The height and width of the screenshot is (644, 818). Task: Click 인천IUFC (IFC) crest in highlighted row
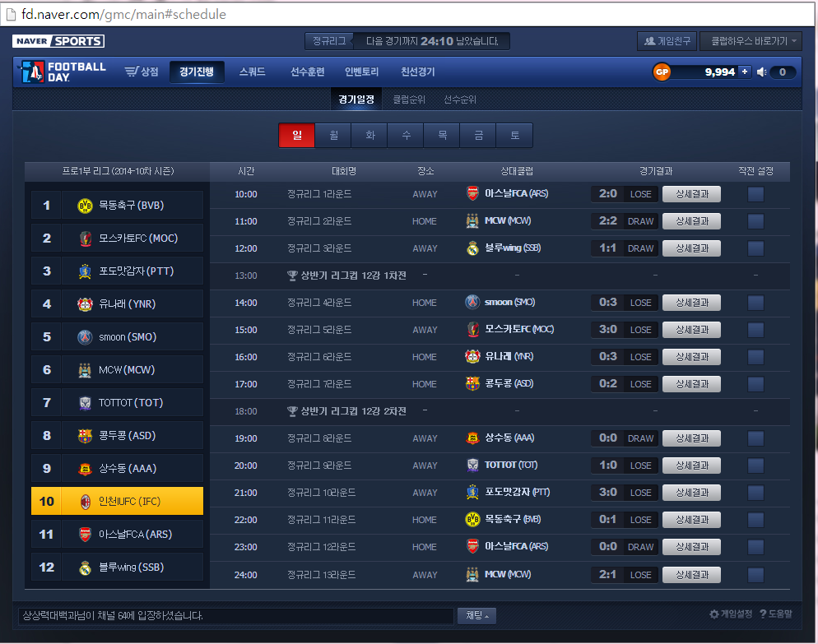point(85,501)
